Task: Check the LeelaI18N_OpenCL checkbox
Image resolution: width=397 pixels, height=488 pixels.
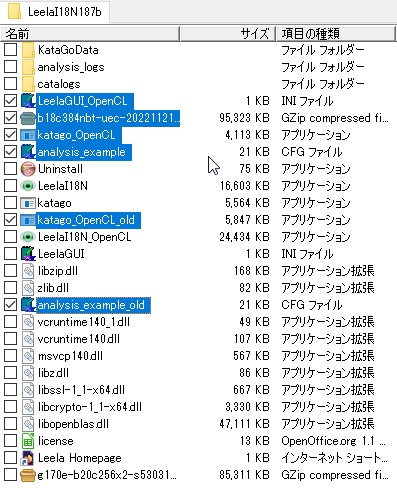Action: (11, 237)
